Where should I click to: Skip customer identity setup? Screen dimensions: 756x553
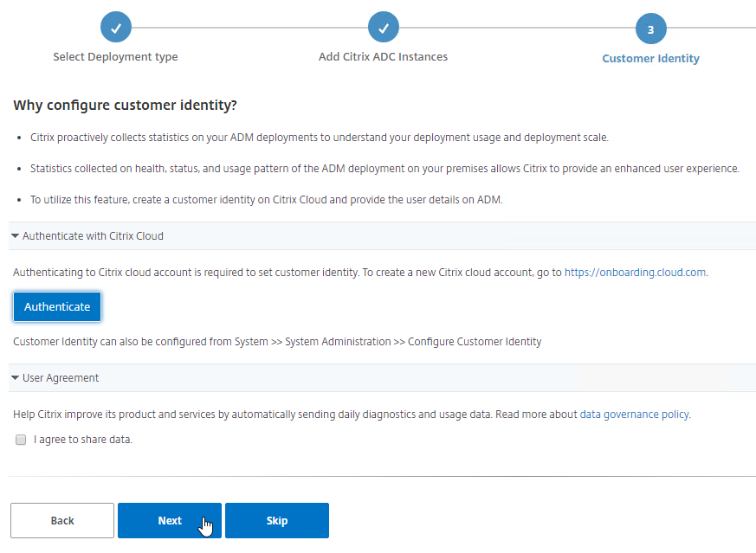pos(277,521)
